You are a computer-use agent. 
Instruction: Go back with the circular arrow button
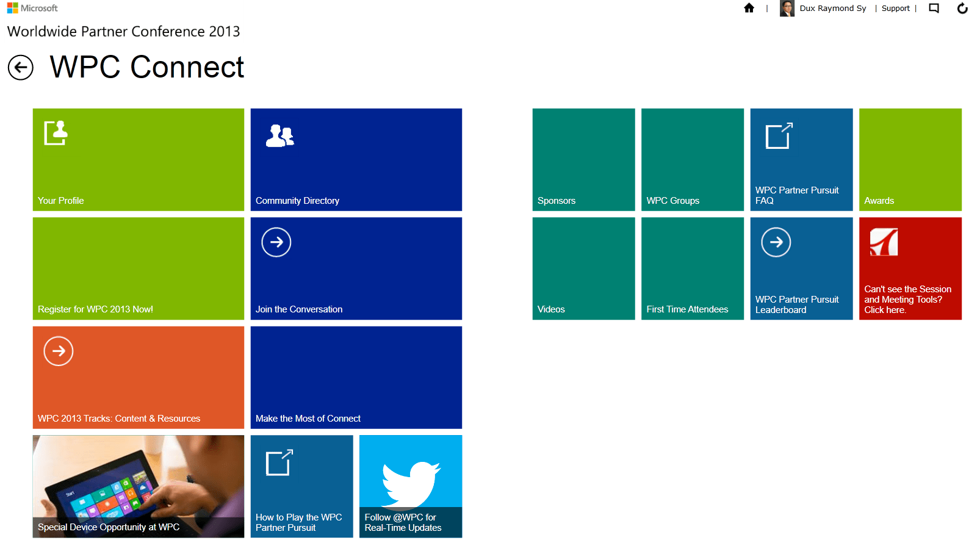[x=21, y=67]
